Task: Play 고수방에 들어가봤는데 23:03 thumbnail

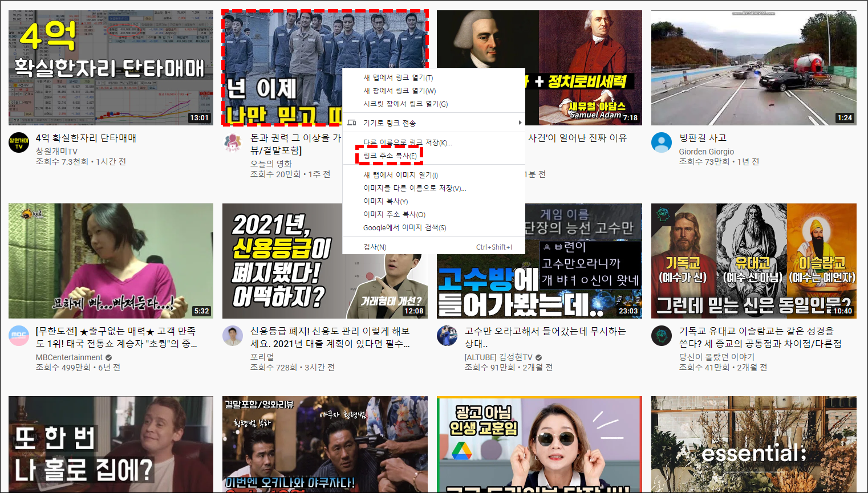Action: tap(540, 260)
